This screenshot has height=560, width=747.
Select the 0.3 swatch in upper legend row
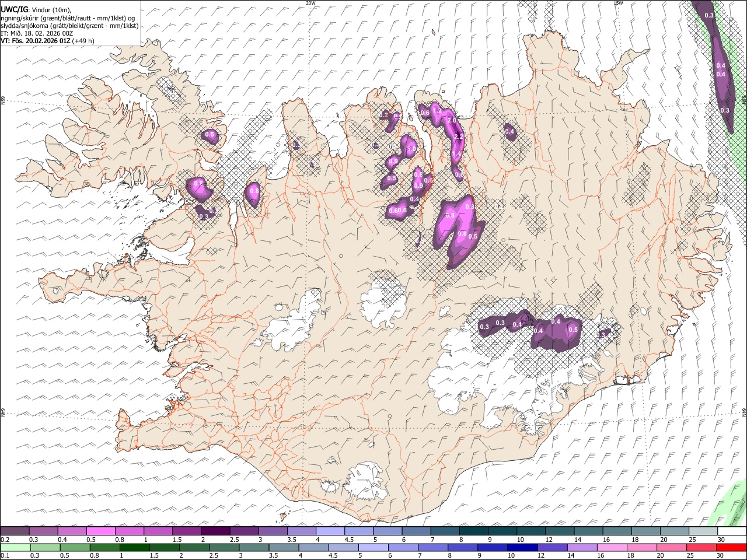[x=43, y=531]
